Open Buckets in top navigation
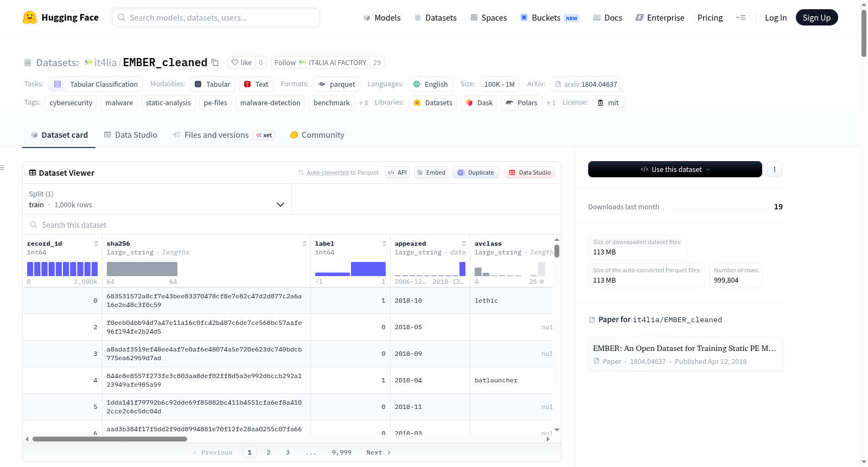Viewport: 868px width, 467px height. click(x=550, y=17)
